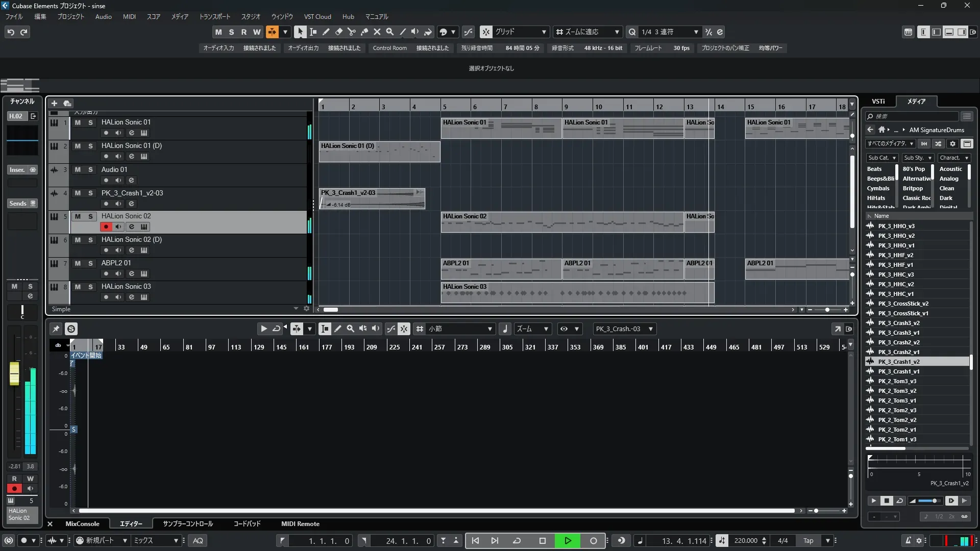The height and width of the screenshot is (551, 980).
Task: Disable record enable on HALion Sonic 02
Action: coord(106,227)
